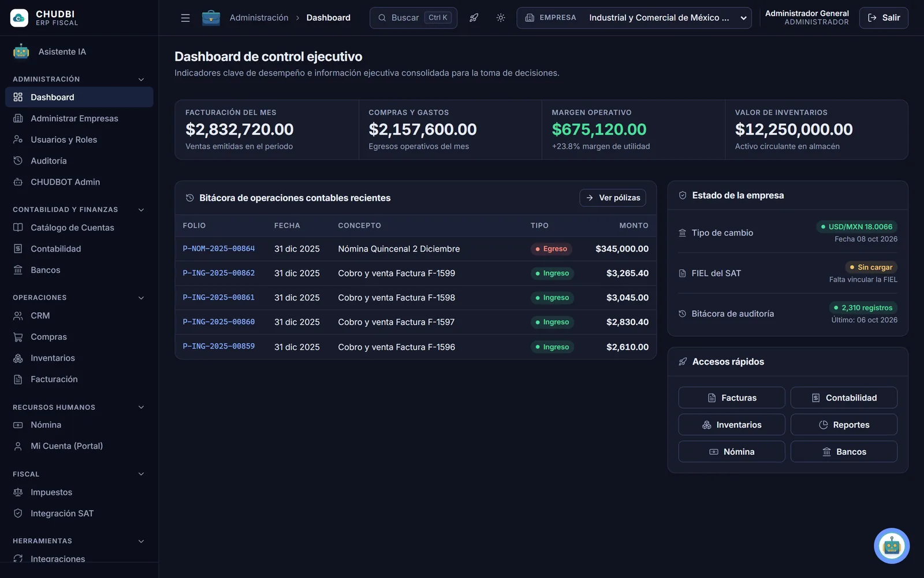Click the Mi Cuenta person icon
This screenshot has width=924, height=578.
click(x=18, y=446)
